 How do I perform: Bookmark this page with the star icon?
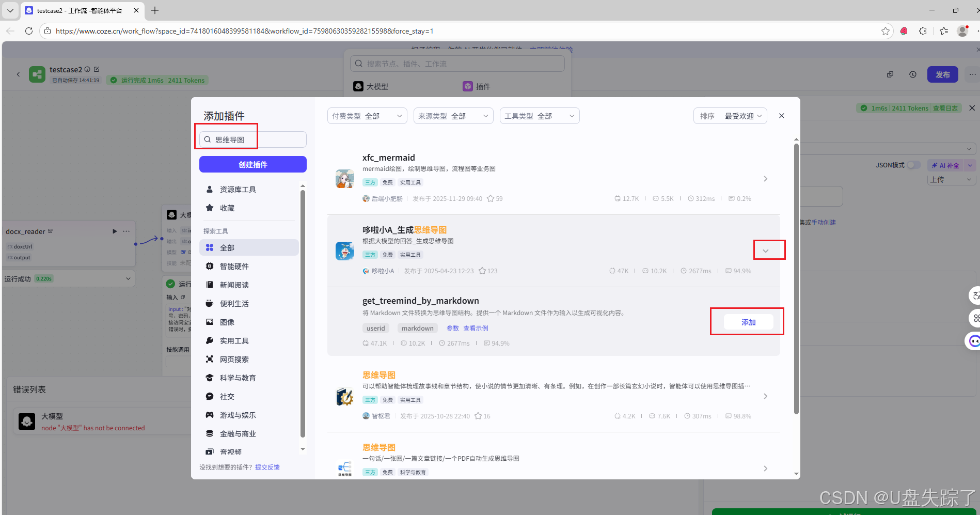click(x=886, y=31)
